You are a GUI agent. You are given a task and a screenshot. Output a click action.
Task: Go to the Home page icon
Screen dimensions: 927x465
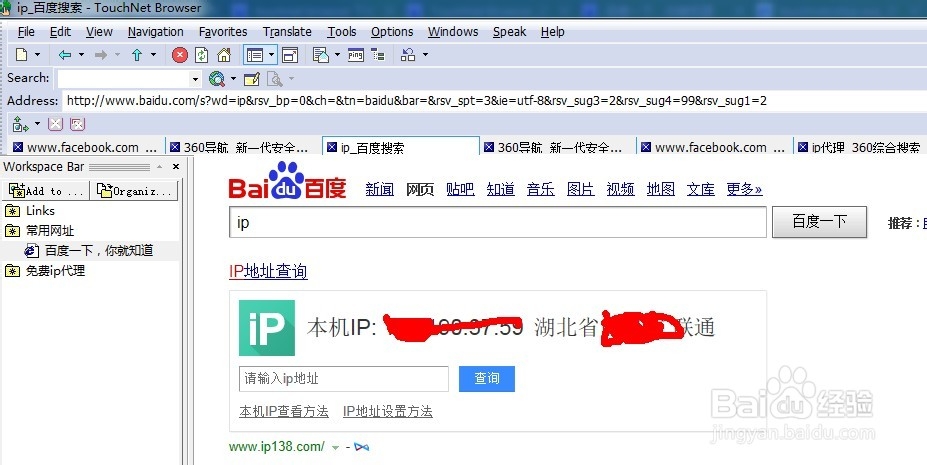[x=224, y=55]
